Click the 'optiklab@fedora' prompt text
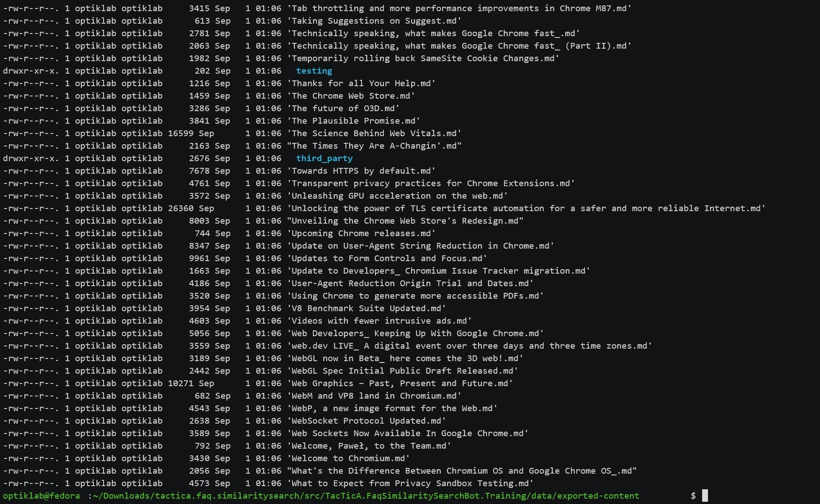 pos(42,496)
